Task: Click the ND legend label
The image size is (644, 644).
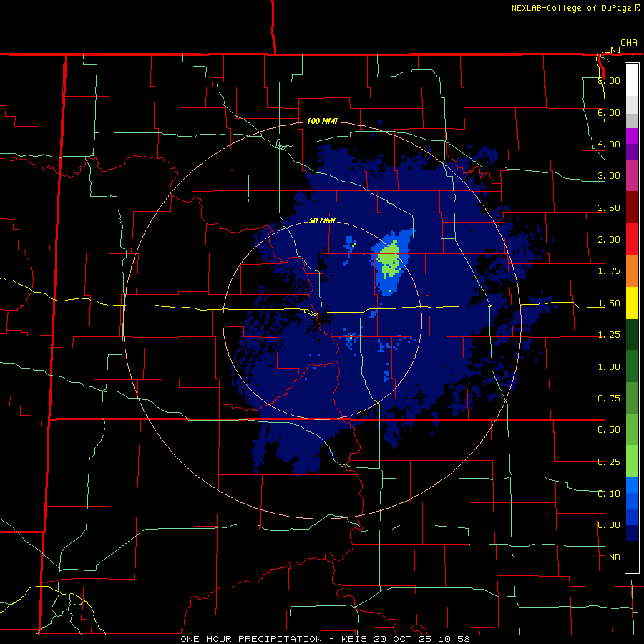Action: coord(615,557)
